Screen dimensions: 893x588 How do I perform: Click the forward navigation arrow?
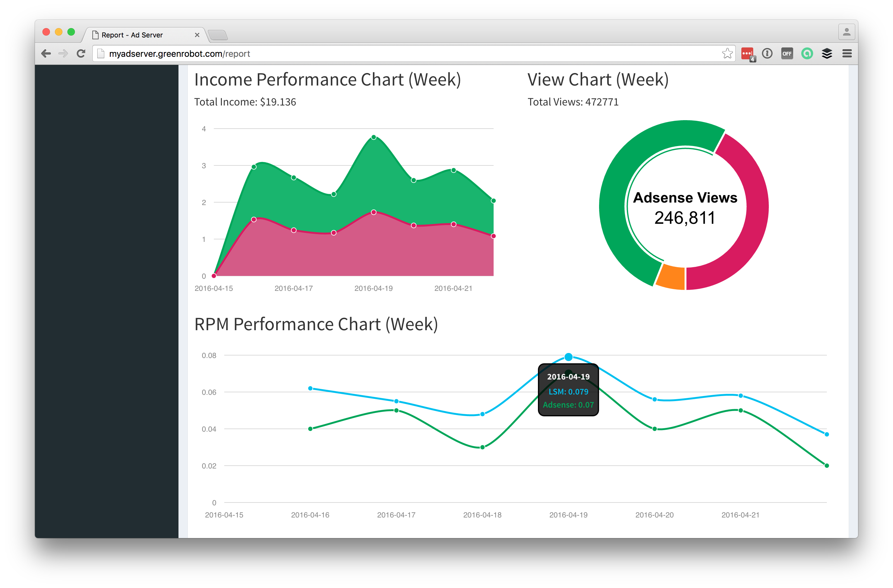pos(63,54)
